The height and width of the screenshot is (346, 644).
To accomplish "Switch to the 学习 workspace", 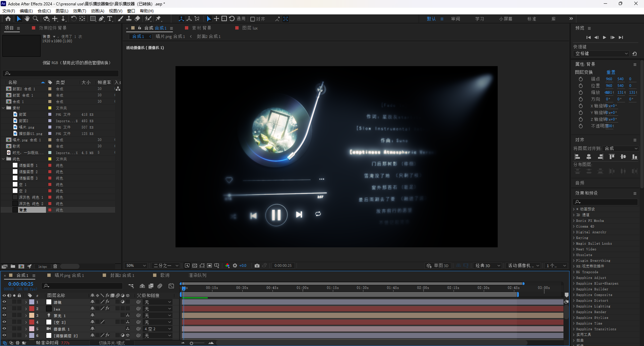I will (x=480, y=19).
